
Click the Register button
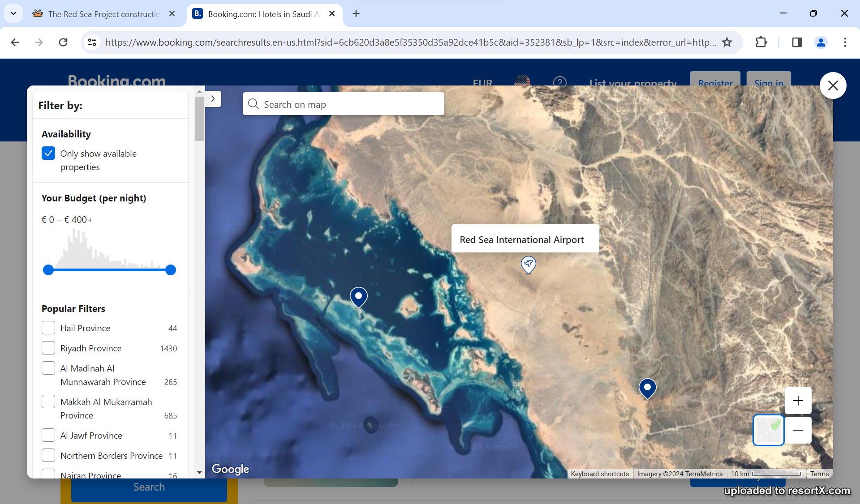click(x=715, y=79)
